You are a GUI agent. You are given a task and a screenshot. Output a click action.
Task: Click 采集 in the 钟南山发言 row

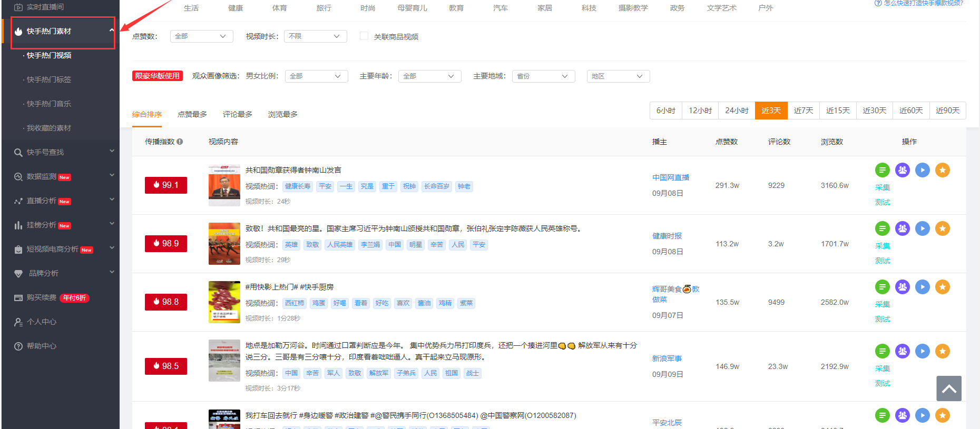883,187
